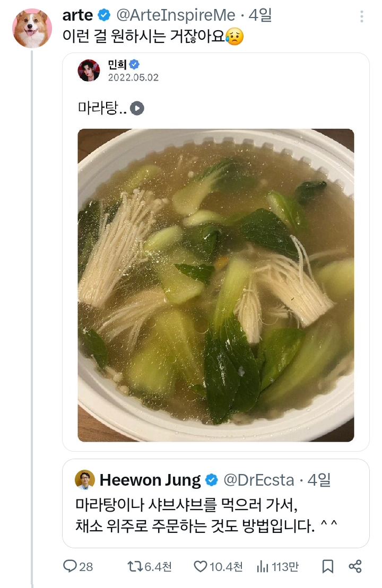Open the tweet options three-dot menu
The width and height of the screenshot is (382, 588).
coord(363,17)
